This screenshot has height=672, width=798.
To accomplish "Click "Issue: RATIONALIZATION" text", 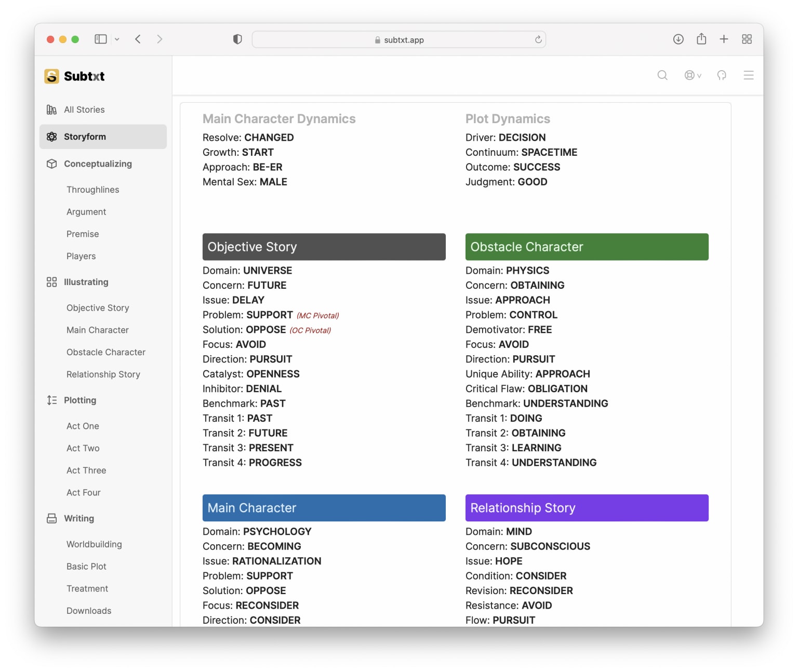I will (262, 561).
